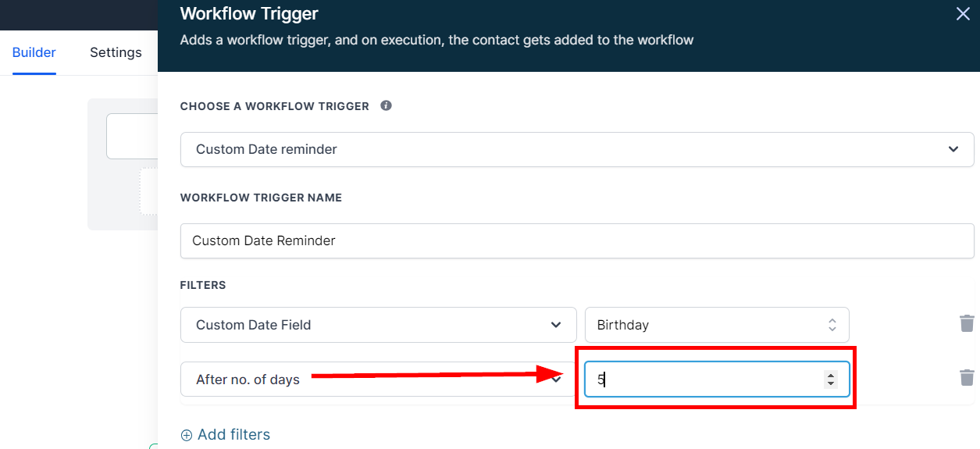The height and width of the screenshot is (449, 980).
Task: Click the Workflow Trigger Name input field
Action: click(576, 241)
